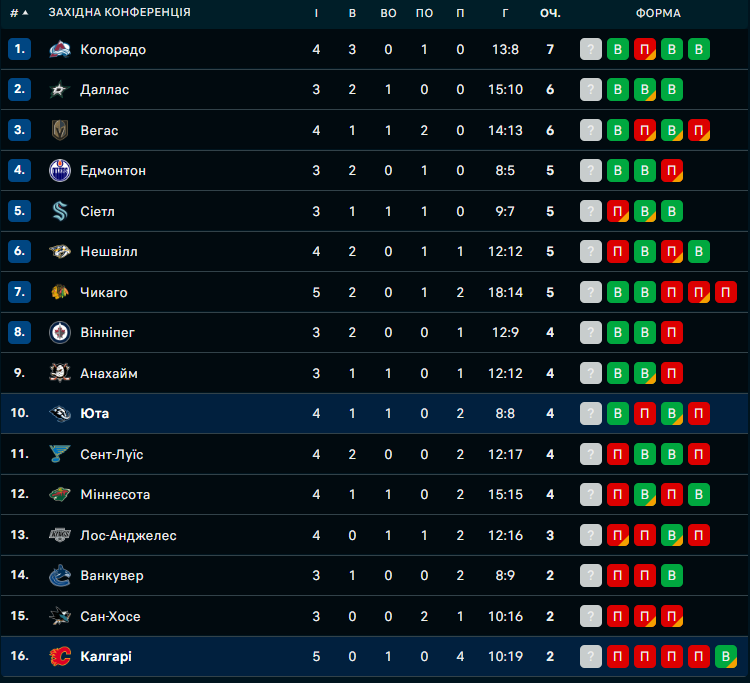Image resolution: width=750 pixels, height=683 pixels.
Task: Sort table by В wins column header
Action: pos(352,13)
